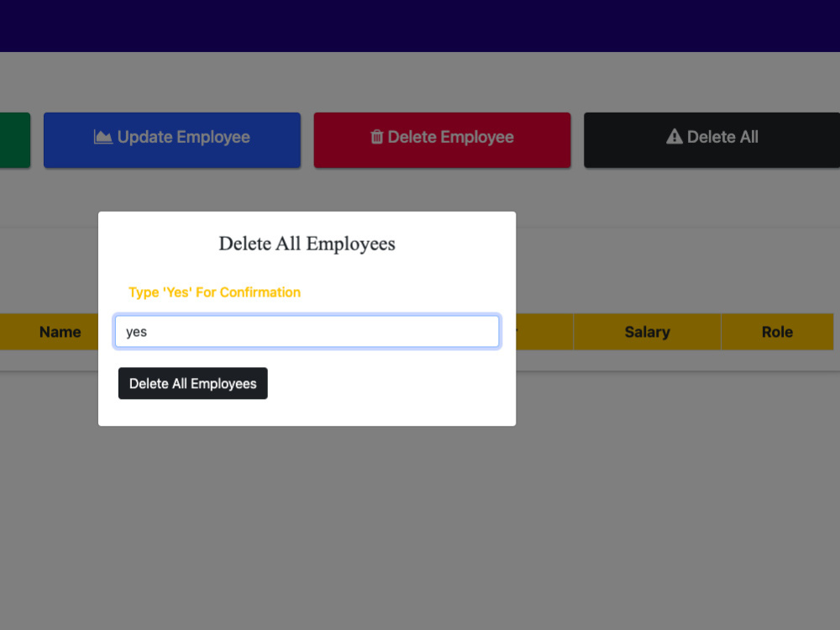
Task: Click the 'Type 'Yes' For Confirmation' label
Action: 214,292
